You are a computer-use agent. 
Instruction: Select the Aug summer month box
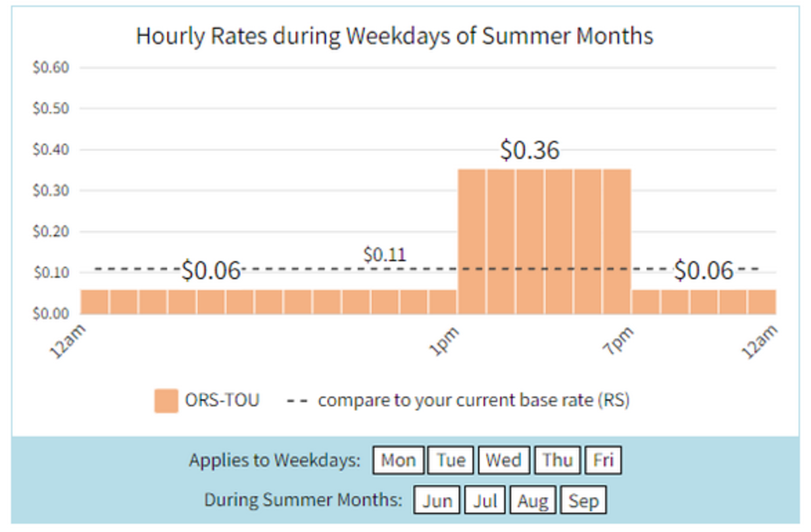(x=533, y=501)
